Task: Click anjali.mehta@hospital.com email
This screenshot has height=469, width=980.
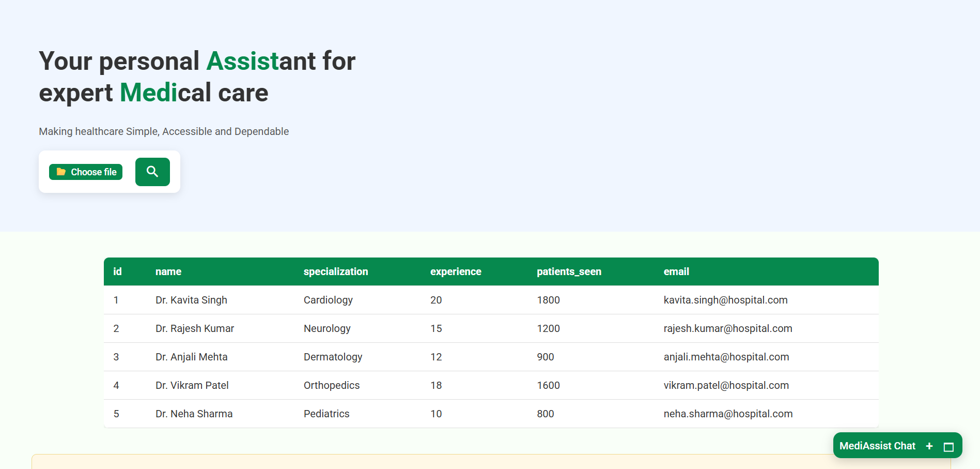Action: [726, 357]
